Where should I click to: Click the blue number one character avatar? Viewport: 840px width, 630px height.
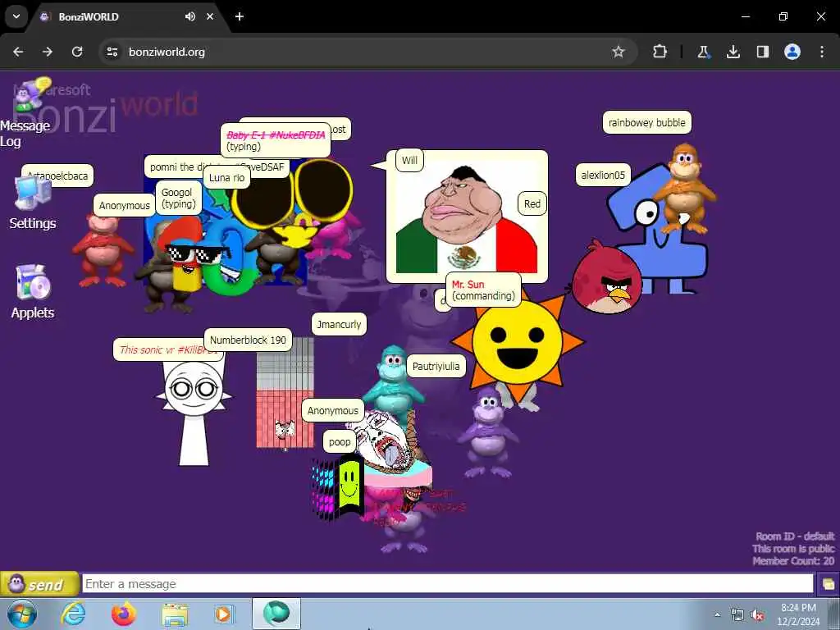click(662, 246)
